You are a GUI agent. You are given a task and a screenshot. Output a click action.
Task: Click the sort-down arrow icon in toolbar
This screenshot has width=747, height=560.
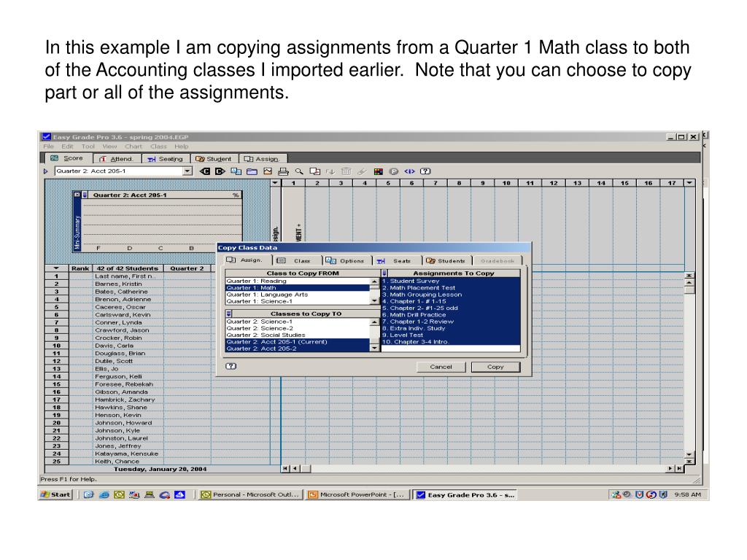(x=330, y=171)
